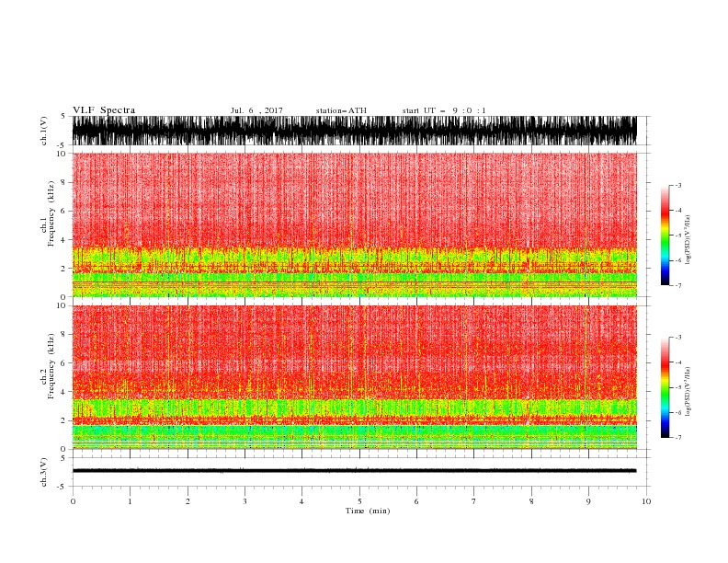Viewport: 728px width, 563px height.
Task: Click the "Time (min)" axis label
Action: 368,511
